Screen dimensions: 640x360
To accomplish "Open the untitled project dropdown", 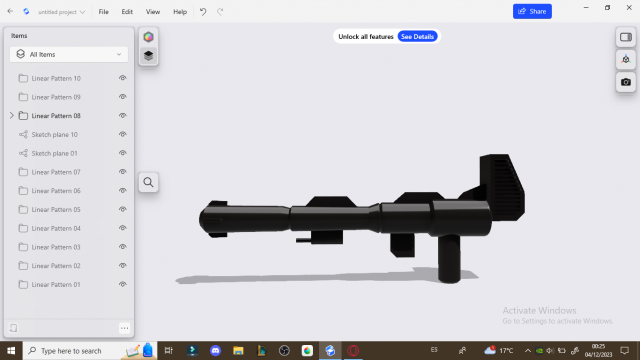I will pyautogui.click(x=61, y=12).
